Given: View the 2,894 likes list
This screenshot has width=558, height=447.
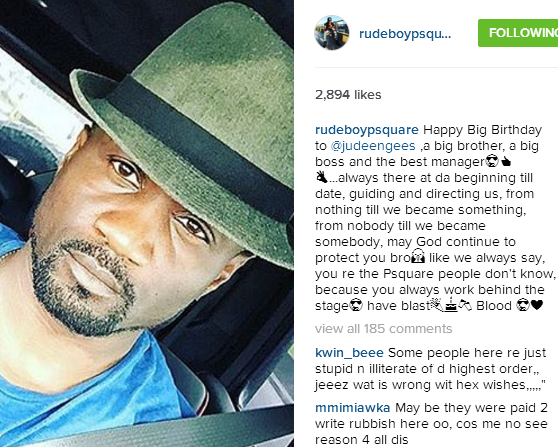Looking at the screenshot, I should (348, 95).
